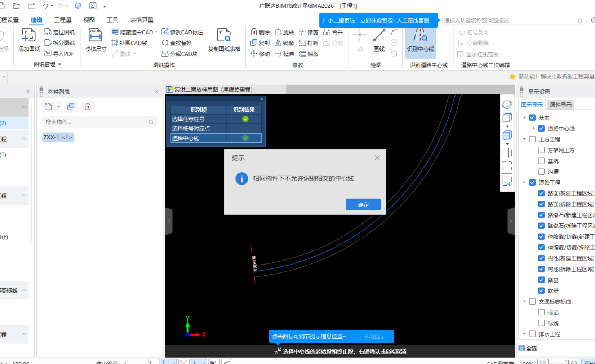Collapse the left panel with canvas edge arrow
This screenshot has width=595, height=364.
point(169,221)
